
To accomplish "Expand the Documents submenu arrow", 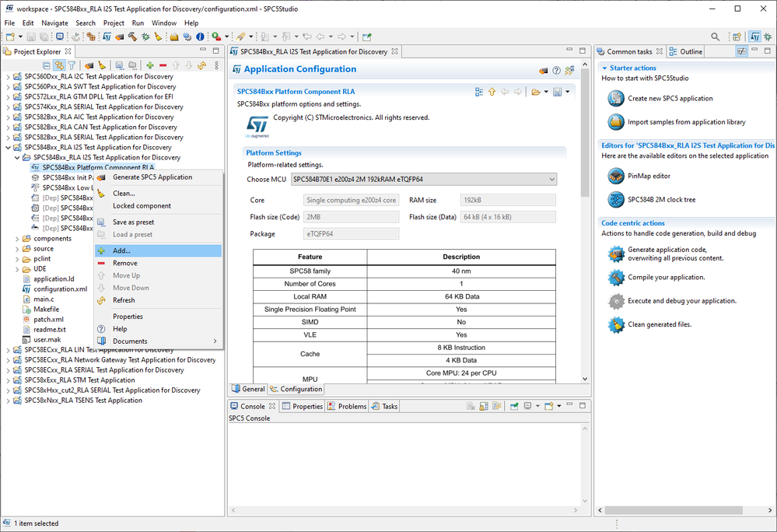I will tap(215, 341).
